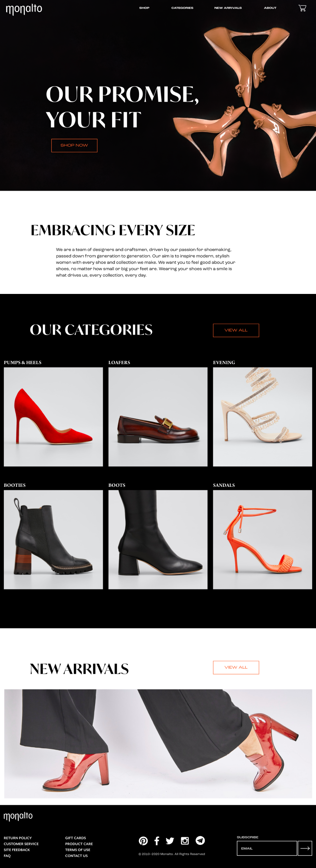Submit email with the arrow button
The height and width of the screenshot is (868, 316).
click(x=305, y=848)
